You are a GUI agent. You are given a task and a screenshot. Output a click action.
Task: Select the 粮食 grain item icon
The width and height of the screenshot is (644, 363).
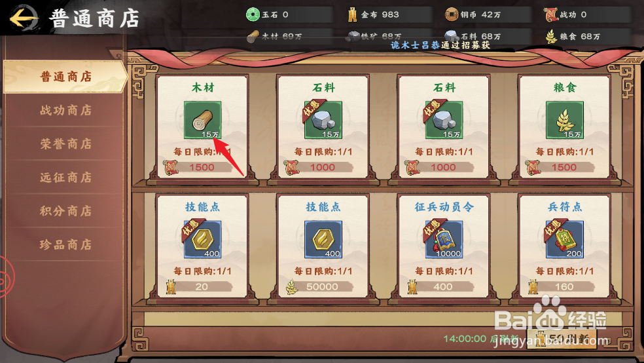tap(565, 120)
